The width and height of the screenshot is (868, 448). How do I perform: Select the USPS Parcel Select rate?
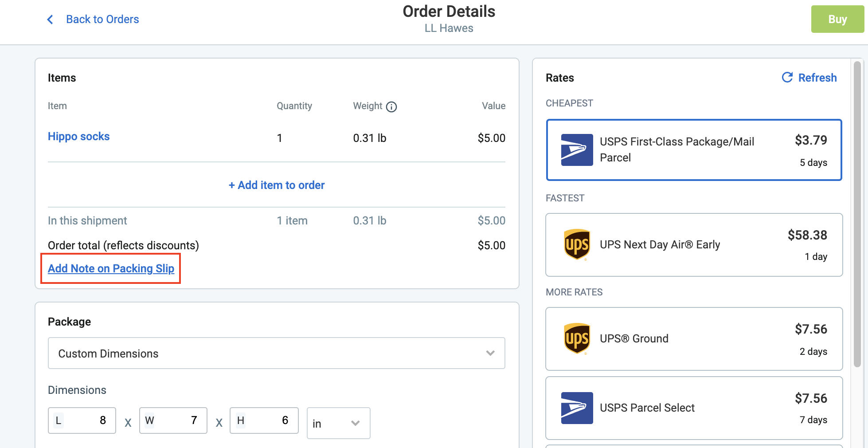tap(694, 408)
